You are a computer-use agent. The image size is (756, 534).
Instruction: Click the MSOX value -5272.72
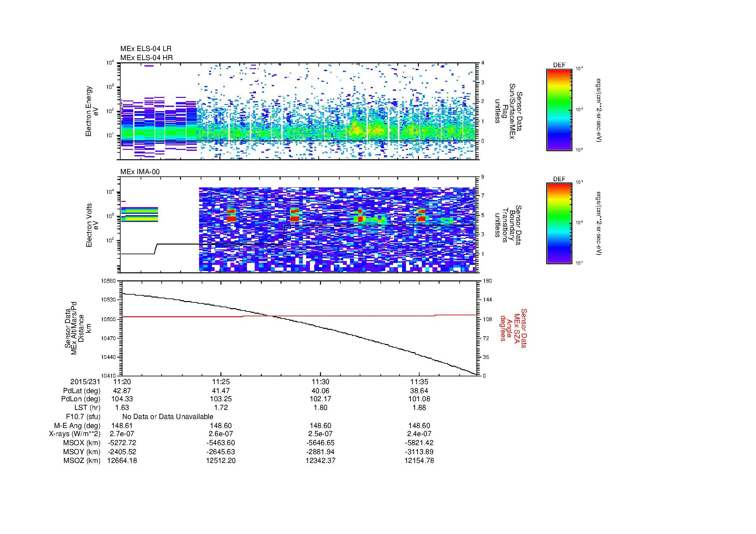[x=122, y=443]
